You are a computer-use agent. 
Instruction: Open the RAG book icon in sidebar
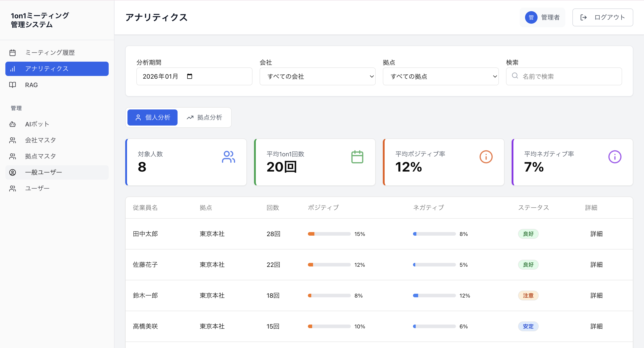pos(13,85)
